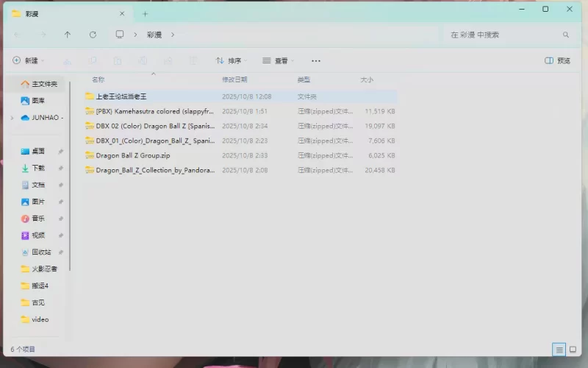Click the Copy icon in toolbar

tap(93, 61)
